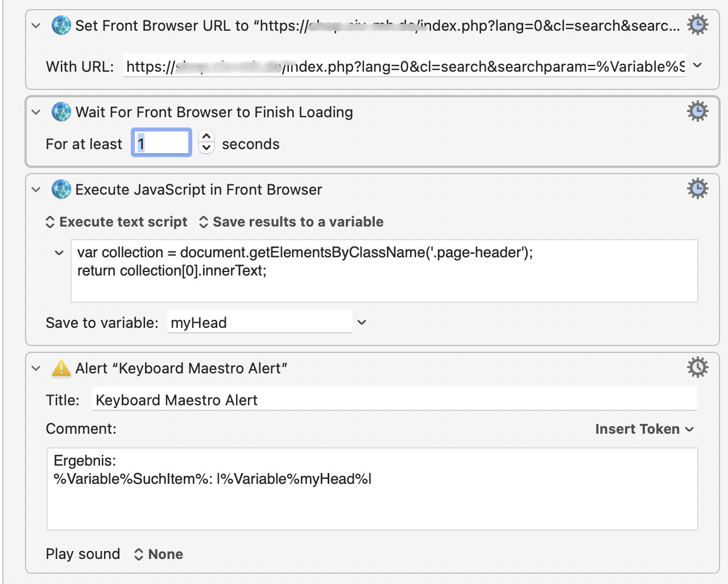Collapse the Alert action
This screenshot has height=584, width=728.
point(36,368)
